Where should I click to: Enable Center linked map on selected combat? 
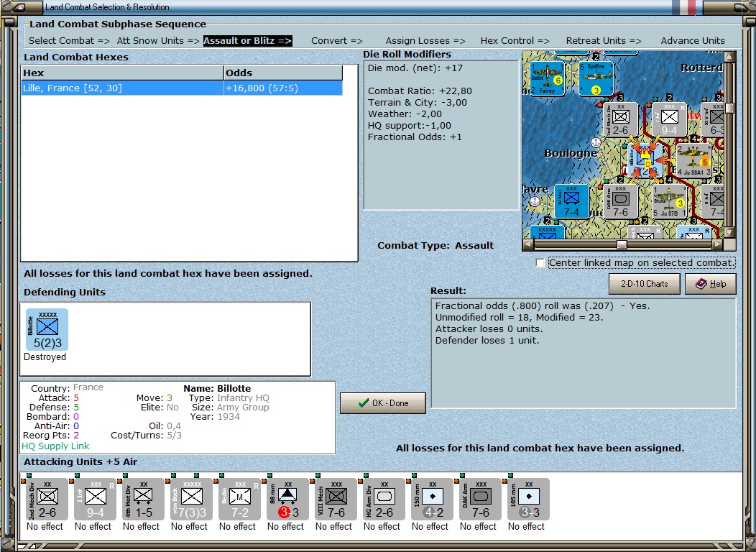click(540, 263)
